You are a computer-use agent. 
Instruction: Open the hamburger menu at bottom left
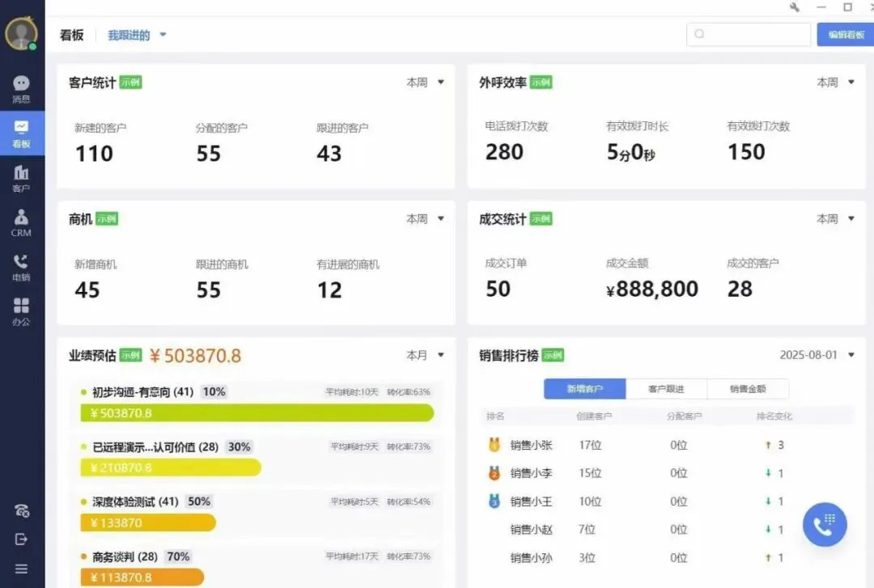(22, 567)
